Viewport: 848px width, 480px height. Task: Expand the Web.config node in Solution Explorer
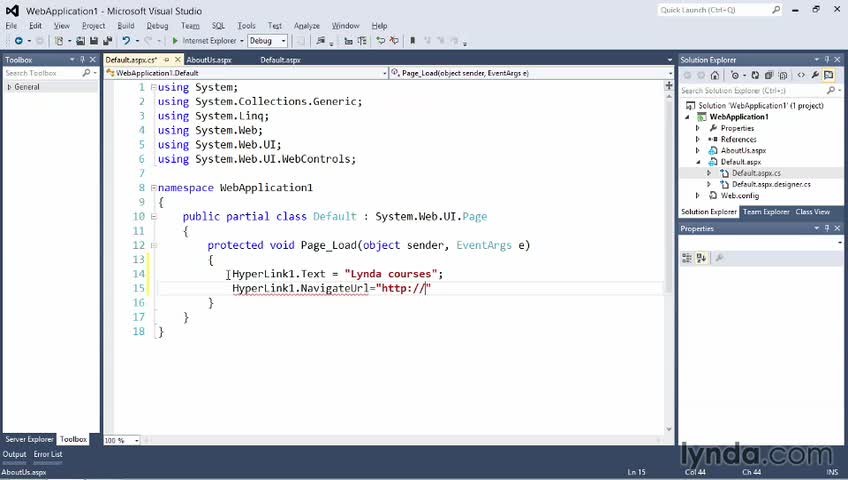[698, 196]
